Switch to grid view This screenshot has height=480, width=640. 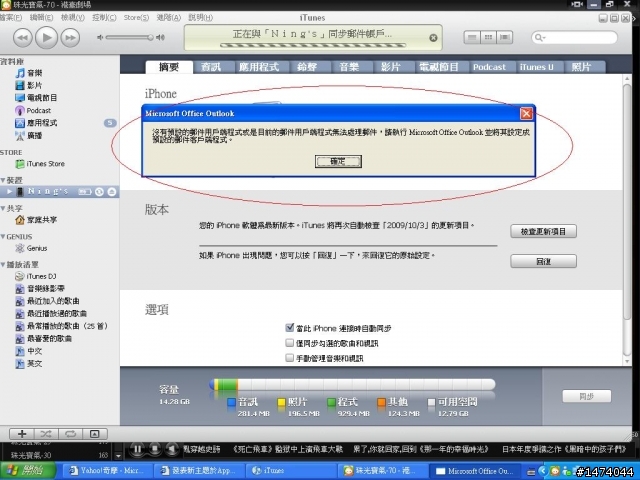pos(488,38)
